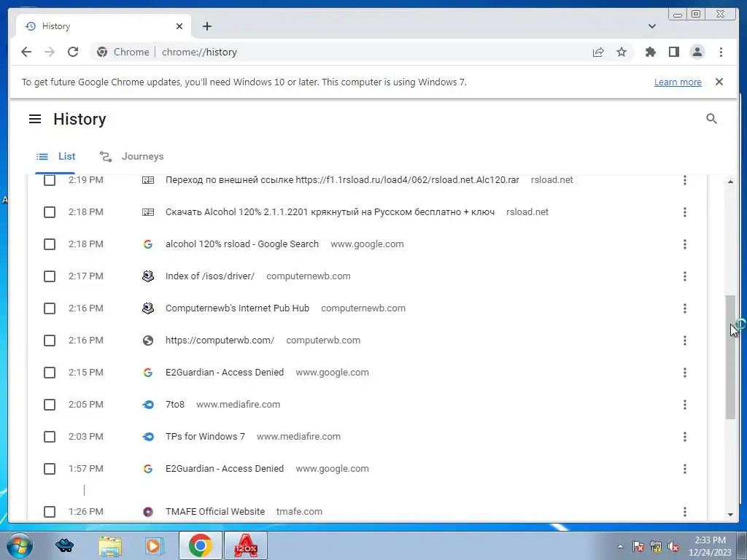The width and height of the screenshot is (747, 560).
Task: Check the Скачать Alcohol 120% entry
Action: point(50,212)
